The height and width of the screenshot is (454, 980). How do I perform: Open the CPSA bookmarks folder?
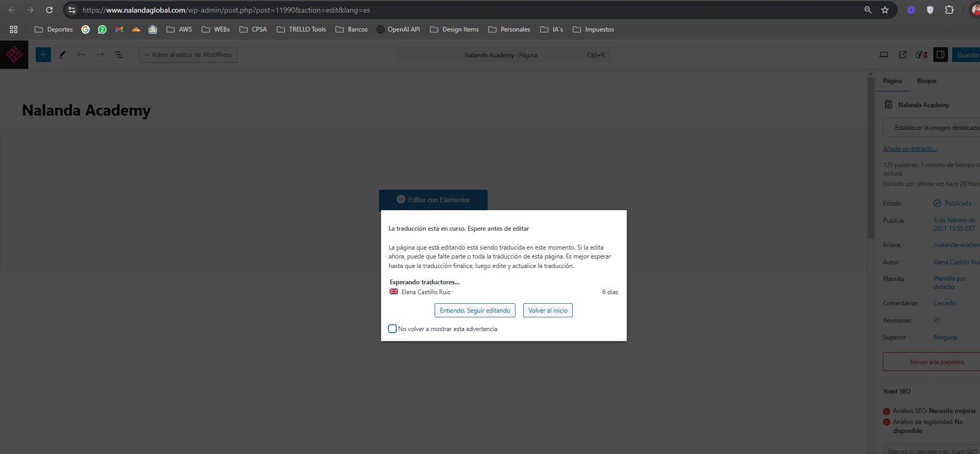253,29
